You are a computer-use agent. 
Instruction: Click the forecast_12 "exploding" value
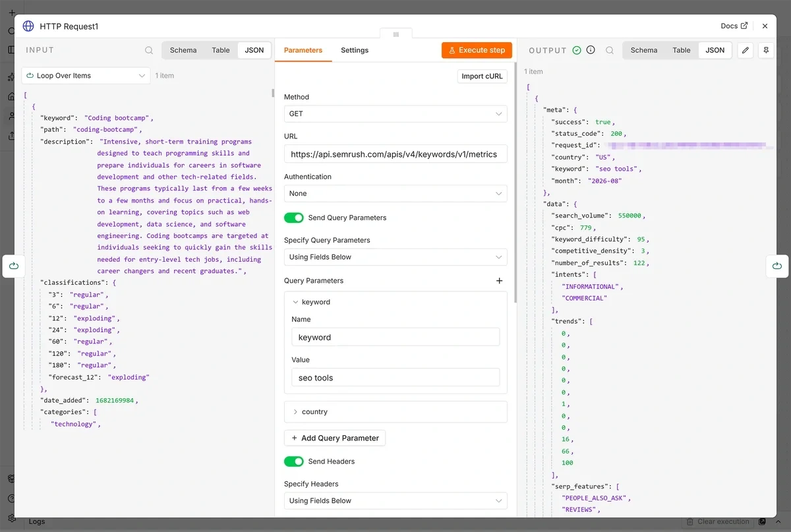(x=129, y=377)
